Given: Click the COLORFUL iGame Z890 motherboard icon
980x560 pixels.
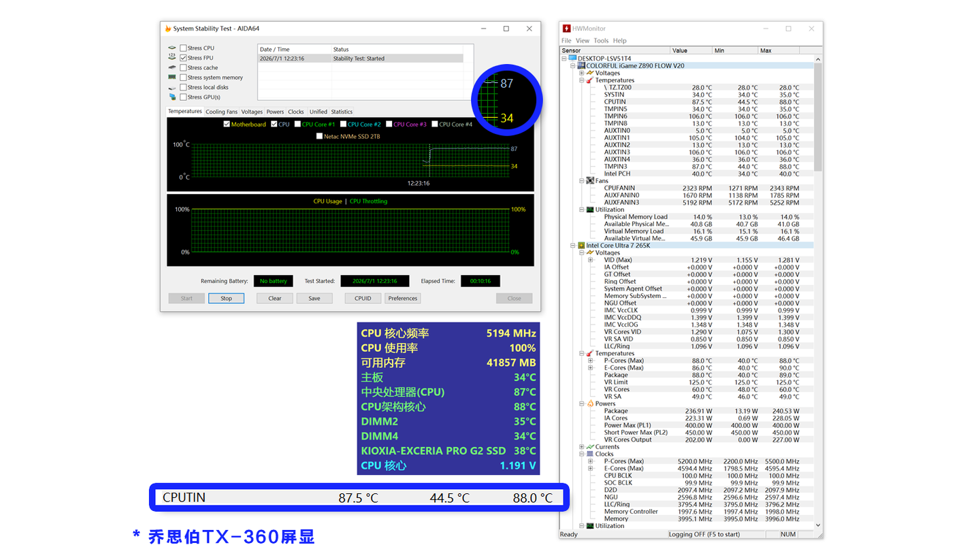Looking at the screenshot, I should (x=581, y=66).
